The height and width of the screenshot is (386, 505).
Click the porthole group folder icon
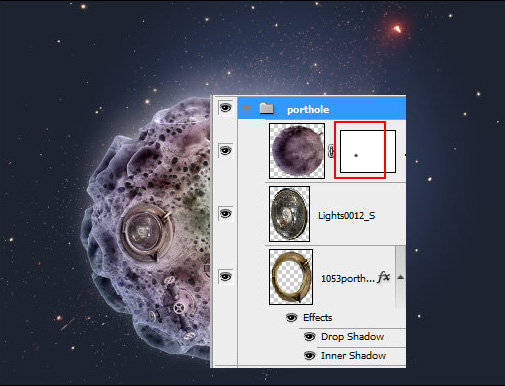tap(266, 109)
